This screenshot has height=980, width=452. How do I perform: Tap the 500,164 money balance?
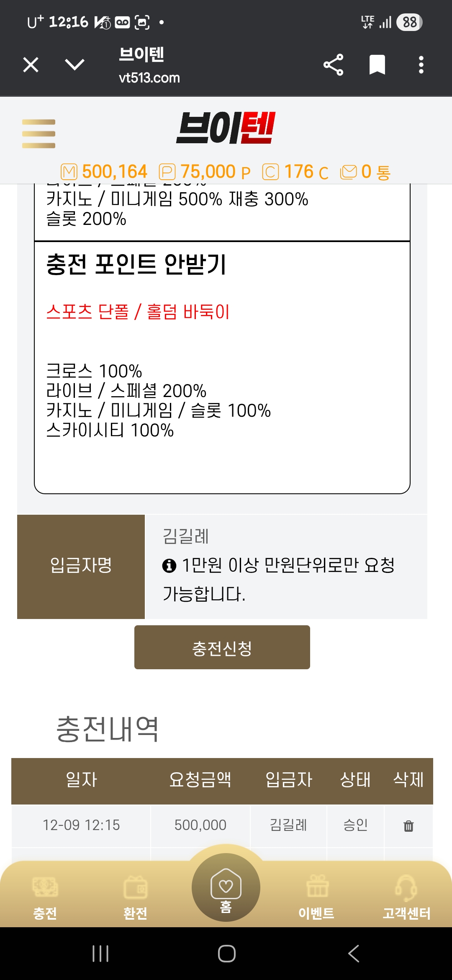(x=105, y=172)
